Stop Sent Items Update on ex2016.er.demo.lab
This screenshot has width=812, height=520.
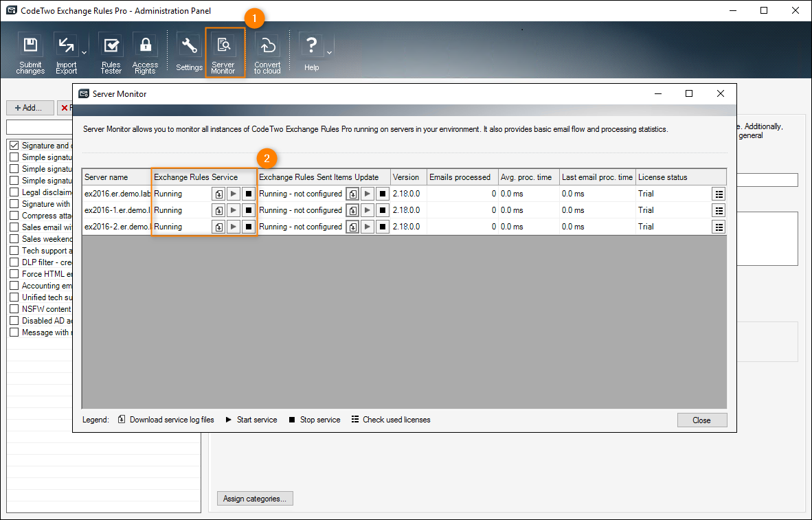383,194
